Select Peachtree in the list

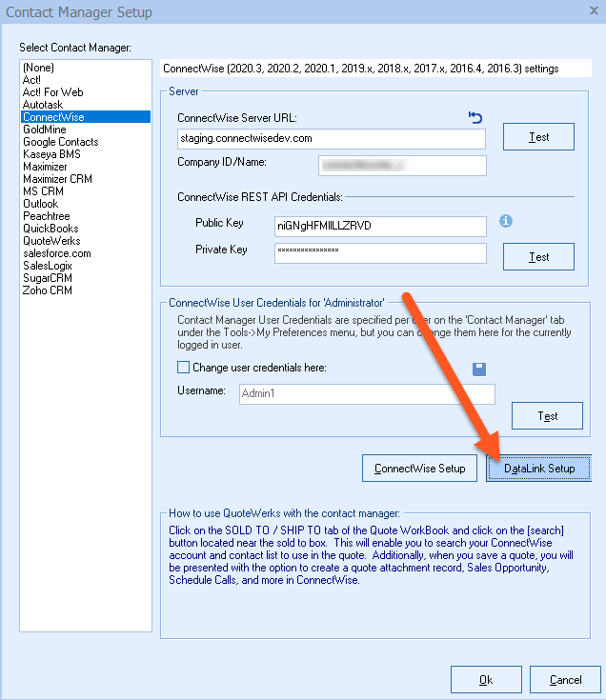click(x=86, y=216)
